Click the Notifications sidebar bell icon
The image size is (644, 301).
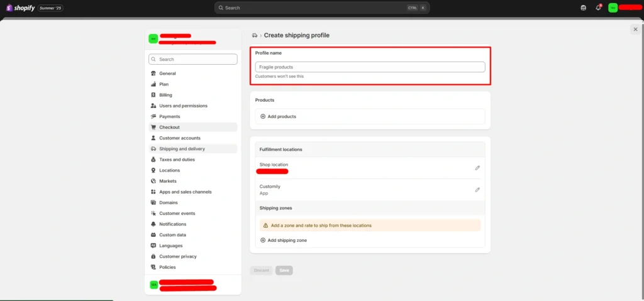pyautogui.click(x=153, y=224)
